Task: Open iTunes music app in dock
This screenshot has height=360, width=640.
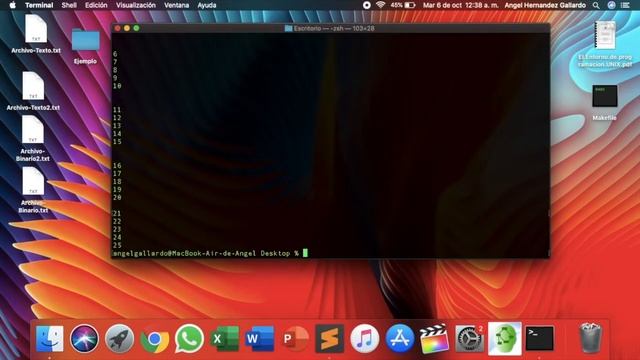Action: click(x=364, y=338)
